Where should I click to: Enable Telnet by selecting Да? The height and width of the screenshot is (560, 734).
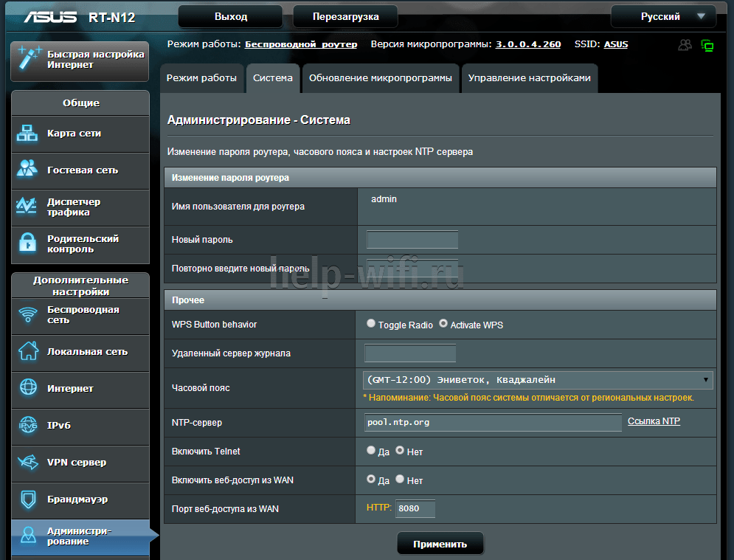[x=370, y=450]
